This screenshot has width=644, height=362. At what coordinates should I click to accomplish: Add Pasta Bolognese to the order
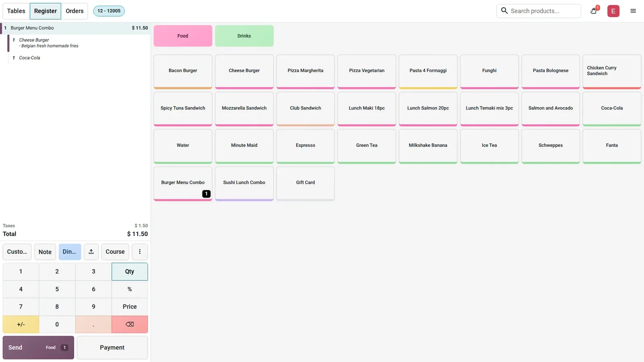click(551, 72)
